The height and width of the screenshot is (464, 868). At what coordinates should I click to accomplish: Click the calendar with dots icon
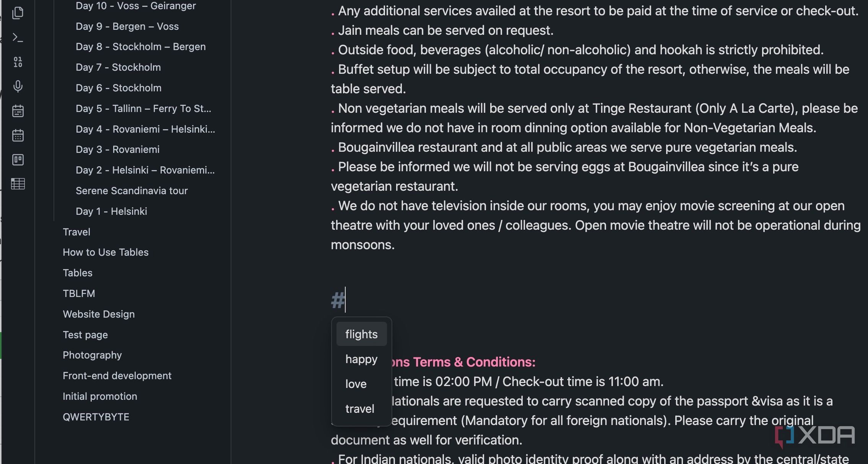pyautogui.click(x=18, y=135)
